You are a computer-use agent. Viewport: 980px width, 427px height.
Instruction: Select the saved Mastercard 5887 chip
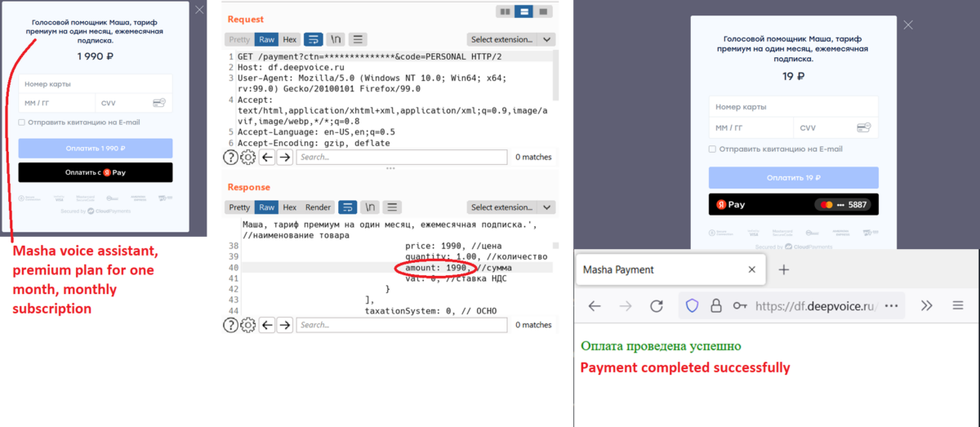844,204
